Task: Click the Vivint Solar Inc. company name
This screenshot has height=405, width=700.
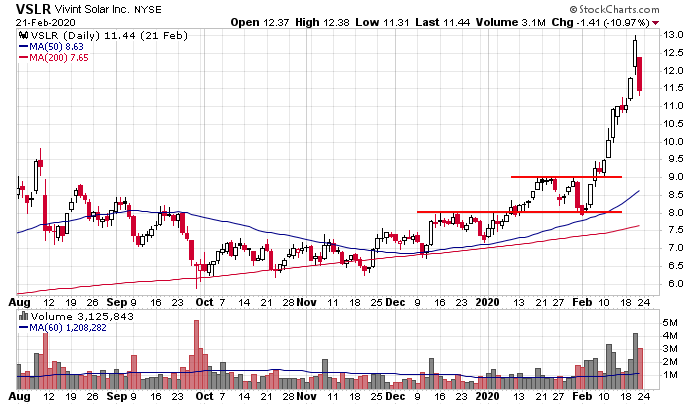Action: [92, 9]
